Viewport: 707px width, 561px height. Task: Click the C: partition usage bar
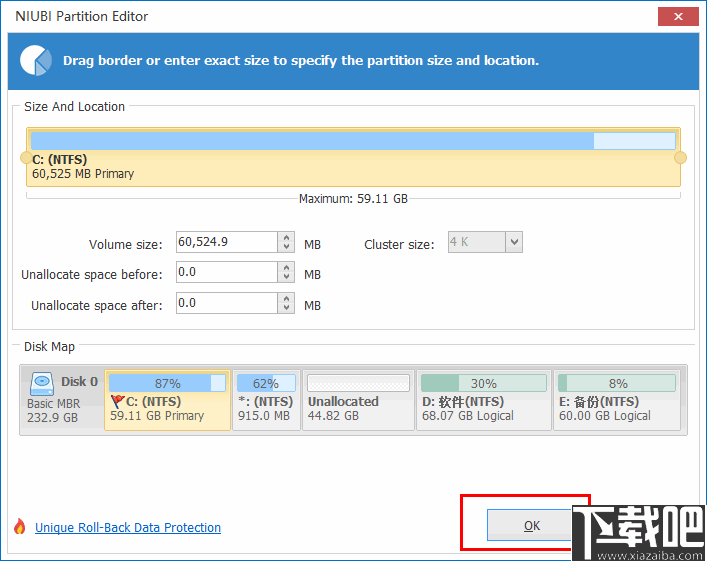[x=353, y=141]
